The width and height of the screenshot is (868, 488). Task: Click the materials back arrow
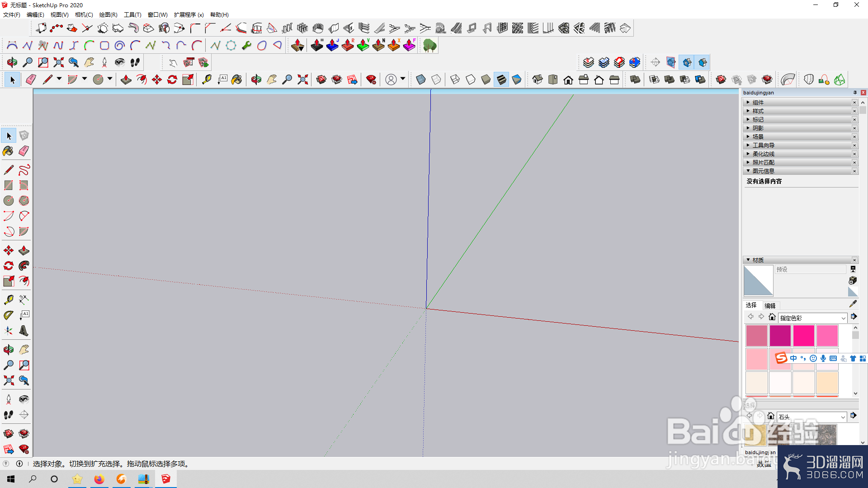(750, 317)
